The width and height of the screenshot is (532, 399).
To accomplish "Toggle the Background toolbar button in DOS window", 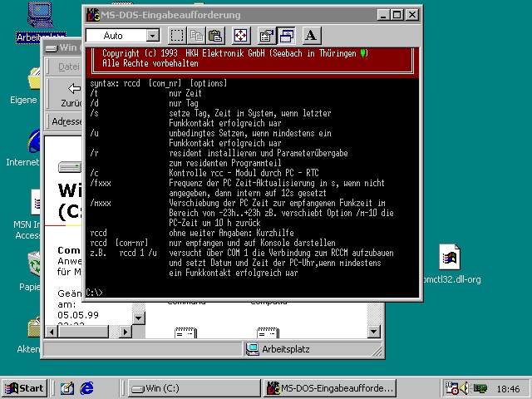I will pos(286,35).
